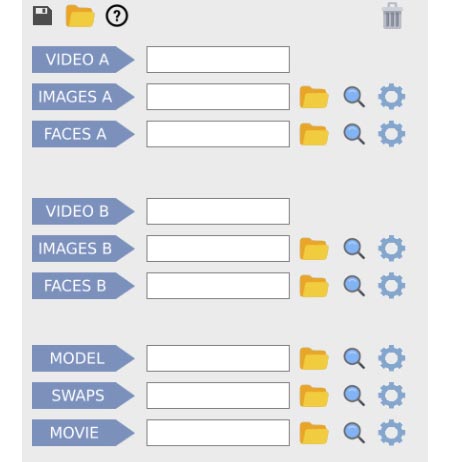
Task: Focus the MODEL path text box
Action: point(218,358)
